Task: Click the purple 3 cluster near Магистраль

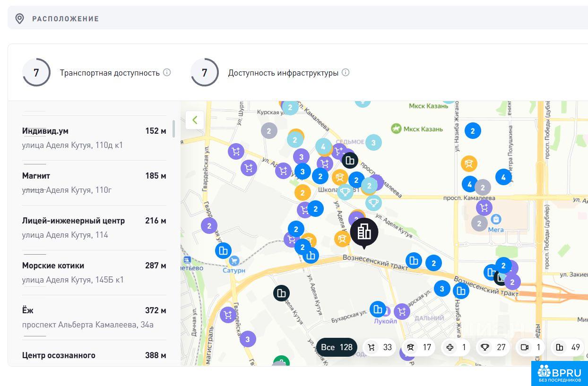Action: click(x=248, y=339)
